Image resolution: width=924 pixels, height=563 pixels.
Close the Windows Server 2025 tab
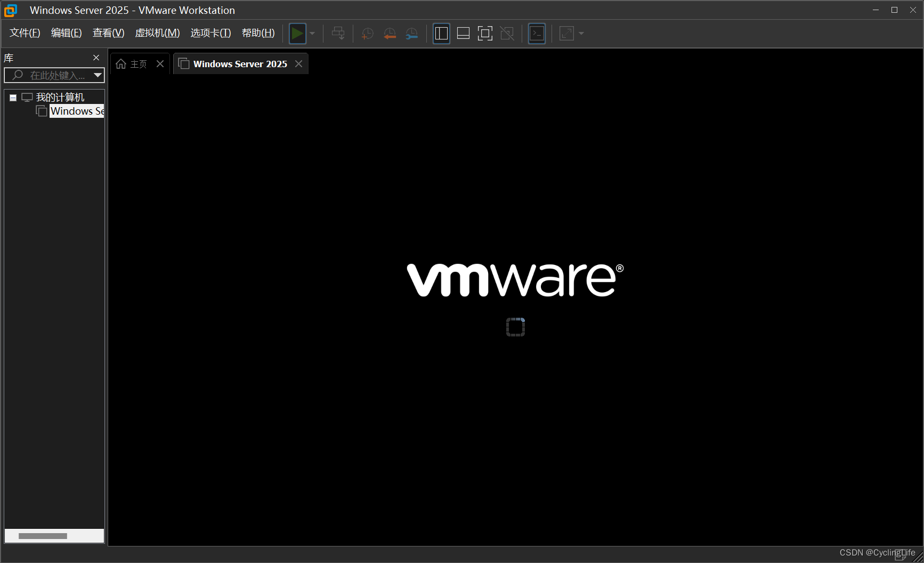[298, 64]
